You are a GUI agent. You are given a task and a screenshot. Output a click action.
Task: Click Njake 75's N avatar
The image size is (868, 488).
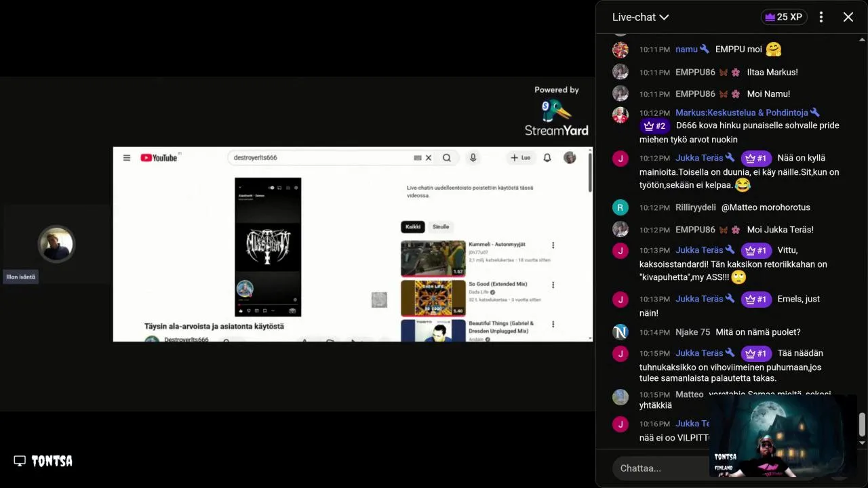[620, 332]
